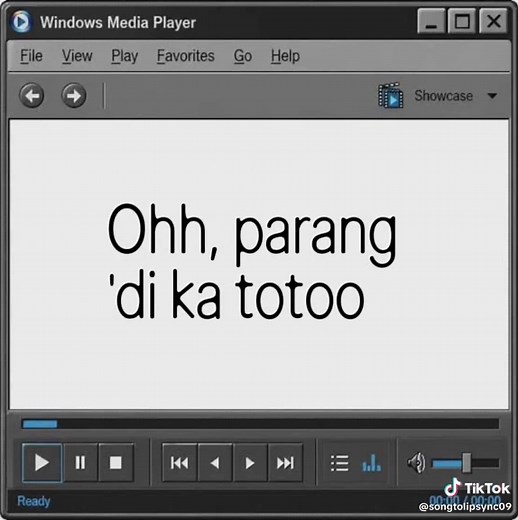Open the Favorites menu
Viewport: 518px width, 520px height.
pyautogui.click(x=186, y=56)
